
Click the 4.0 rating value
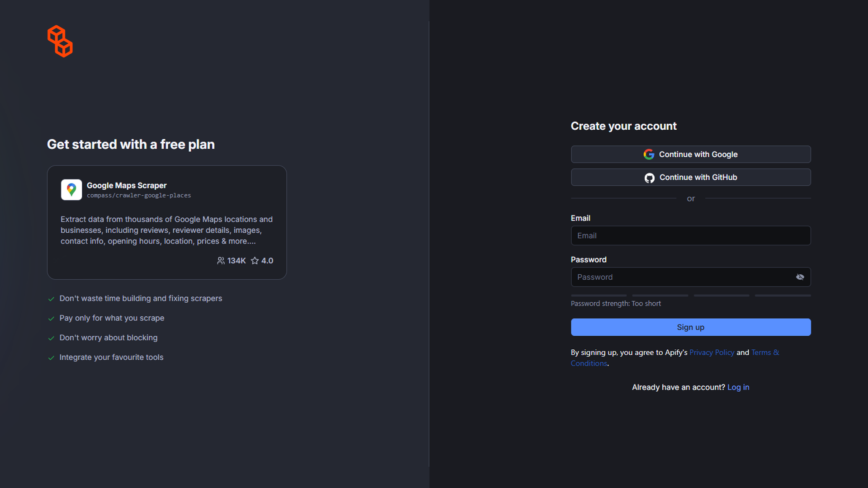[x=267, y=261]
